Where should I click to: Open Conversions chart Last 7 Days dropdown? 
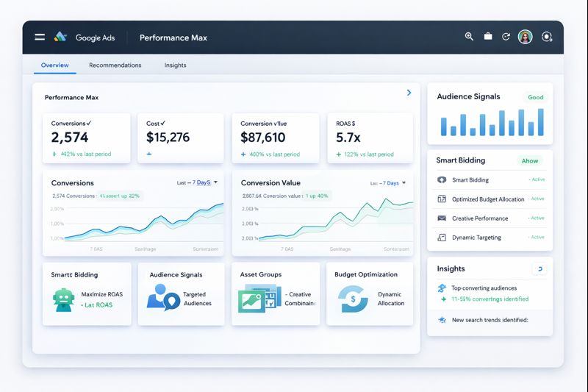tap(197, 182)
